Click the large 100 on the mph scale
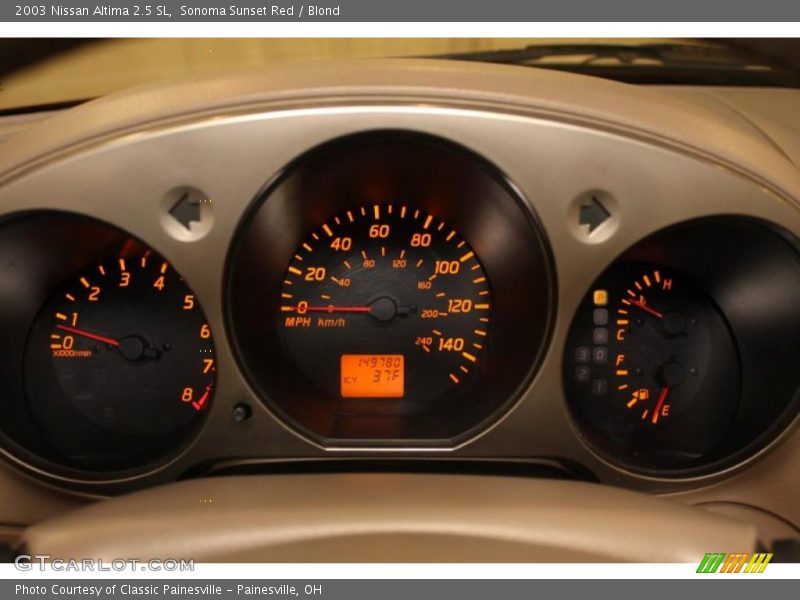Screen dimensions: 800x600 click(x=447, y=267)
